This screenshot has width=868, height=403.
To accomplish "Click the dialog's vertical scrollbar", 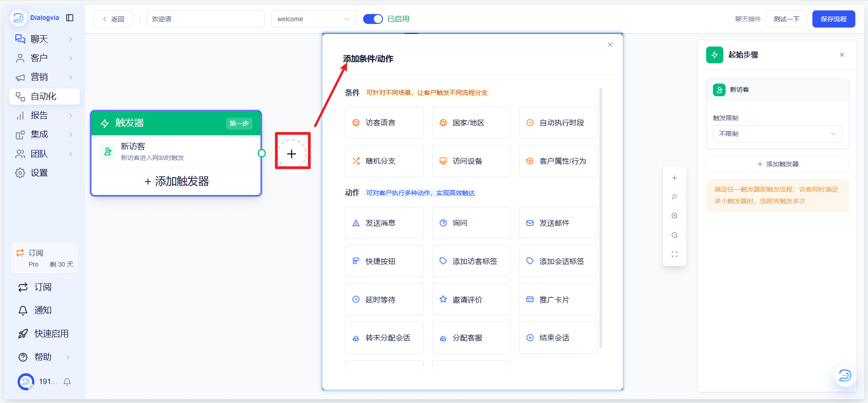I will [x=601, y=218].
